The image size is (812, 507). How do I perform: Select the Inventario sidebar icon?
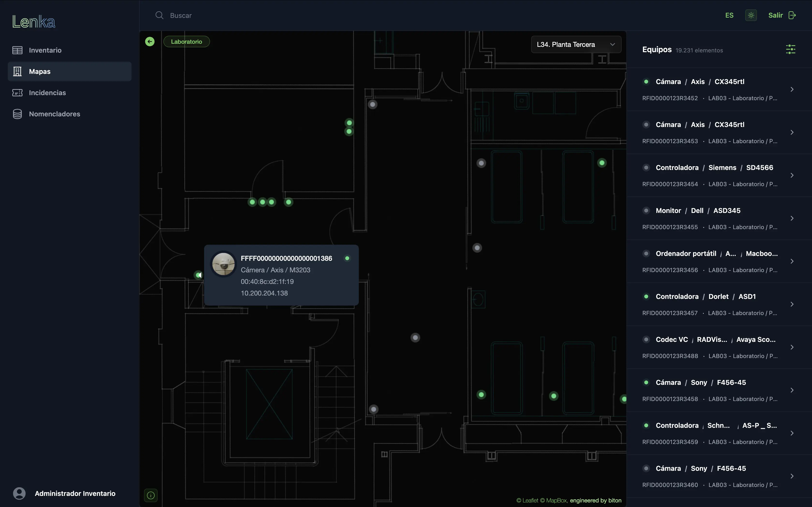tap(17, 50)
